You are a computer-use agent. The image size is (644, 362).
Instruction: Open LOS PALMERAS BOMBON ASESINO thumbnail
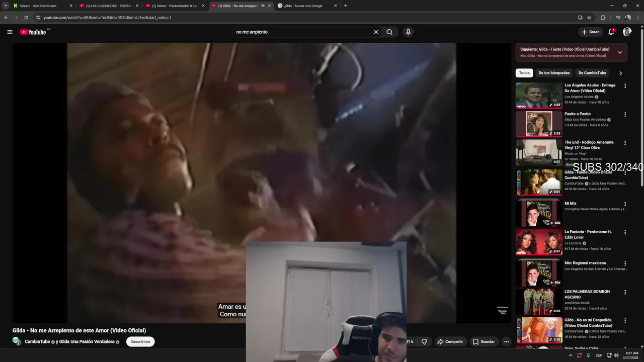click(539, 301)
